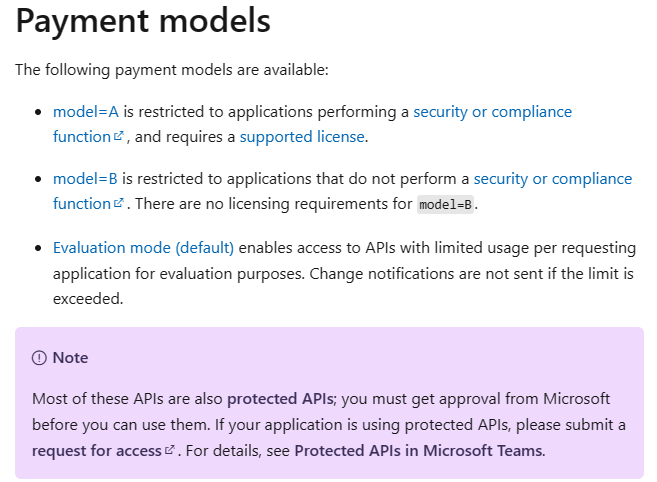Click the word function in the model=B bullet
657x482 pixels.
[x=82, y=204]
